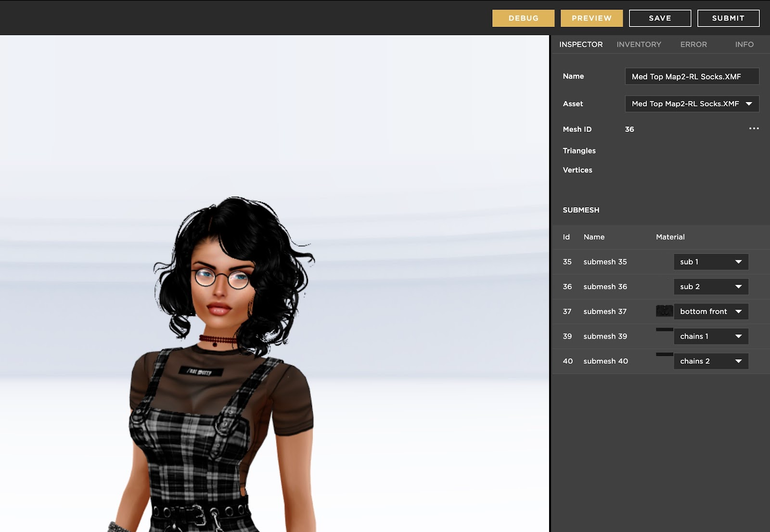Open the 'chains 1' material dropdown
Image resolution: width=770 pixels, height=532 pixels.
pos(711,336)
